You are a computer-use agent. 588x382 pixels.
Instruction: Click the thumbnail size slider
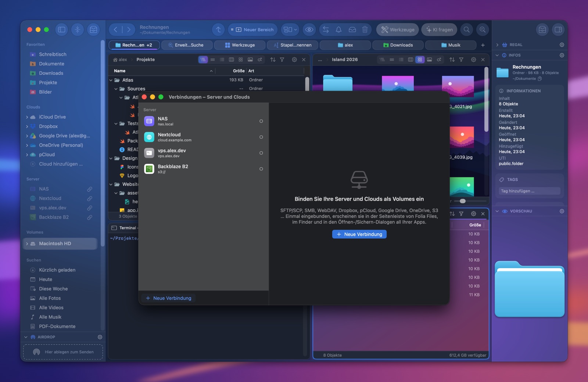click(x=470, y=201)
